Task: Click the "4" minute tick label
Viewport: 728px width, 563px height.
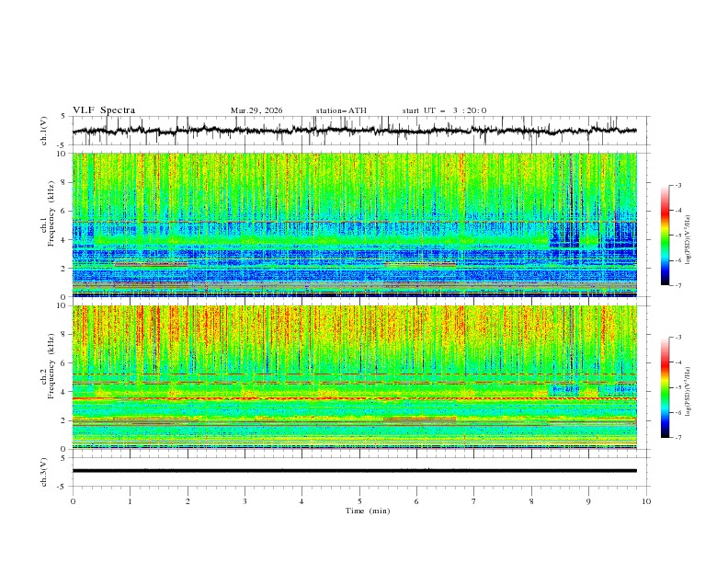Action: 302,501
